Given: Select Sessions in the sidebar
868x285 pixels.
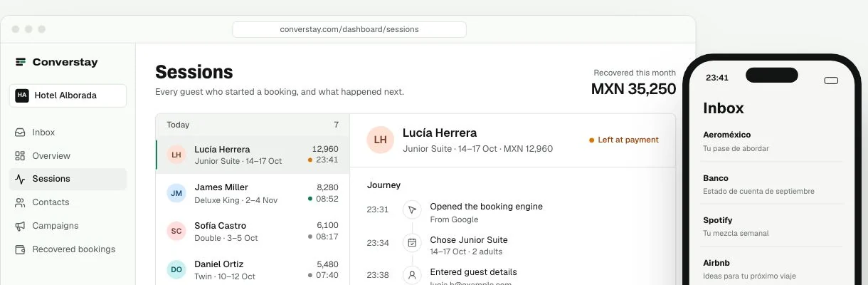Looking at the screenshot, I should point(68,179).
